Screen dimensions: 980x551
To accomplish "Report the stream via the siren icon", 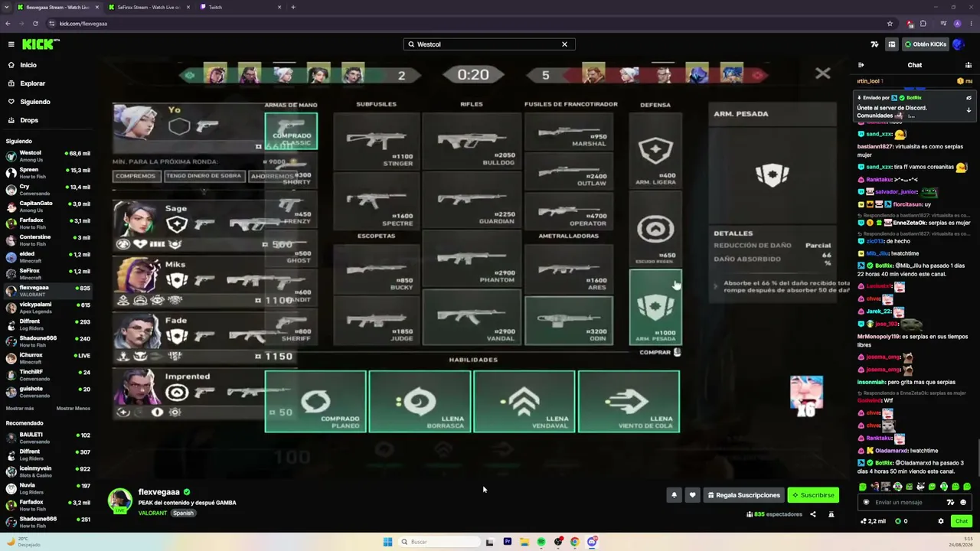I will pyautogui.click(x=831, y=514).
